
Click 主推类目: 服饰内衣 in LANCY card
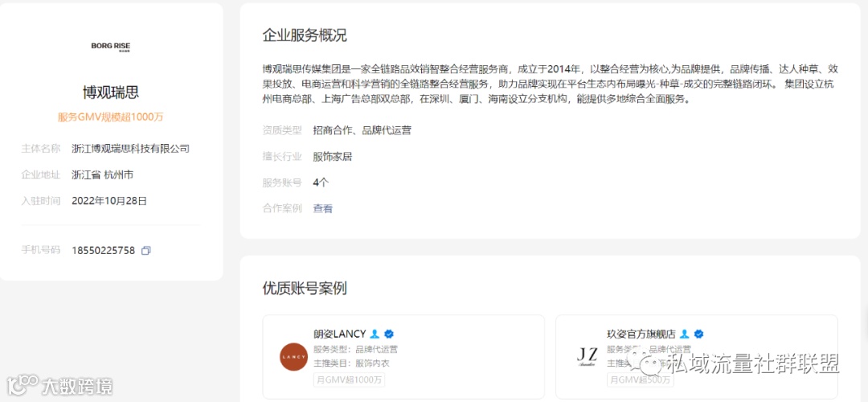click(x=351, y=363)
